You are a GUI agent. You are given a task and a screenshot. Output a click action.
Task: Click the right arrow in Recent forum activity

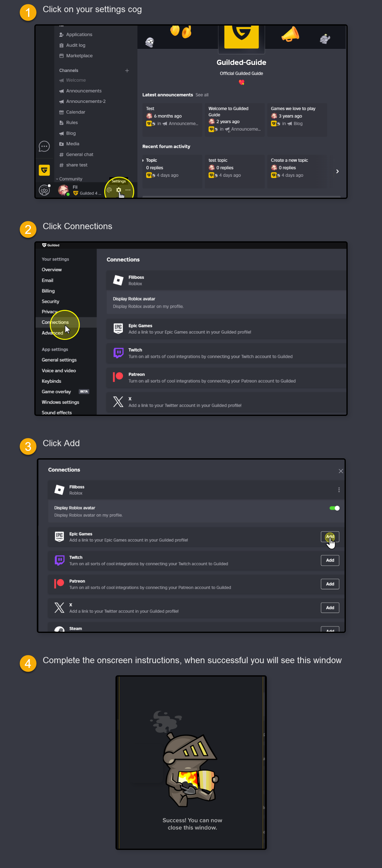(337, 171)
